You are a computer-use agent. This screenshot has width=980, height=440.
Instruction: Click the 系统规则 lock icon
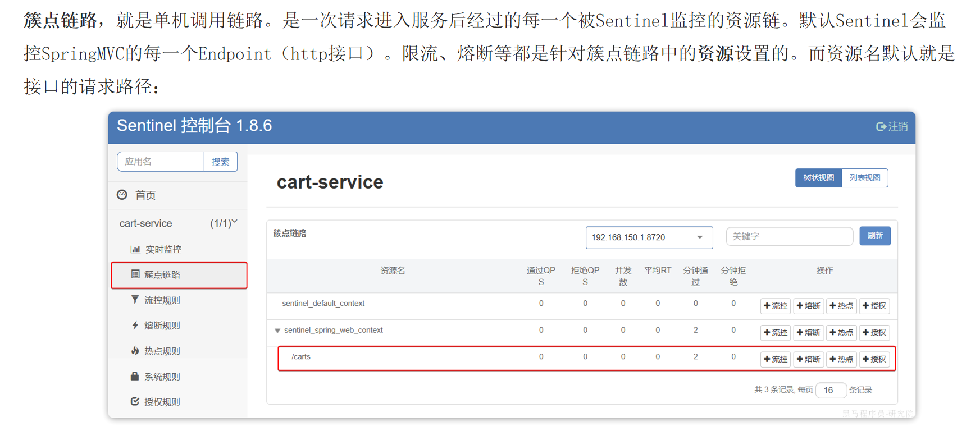(135, 376)
